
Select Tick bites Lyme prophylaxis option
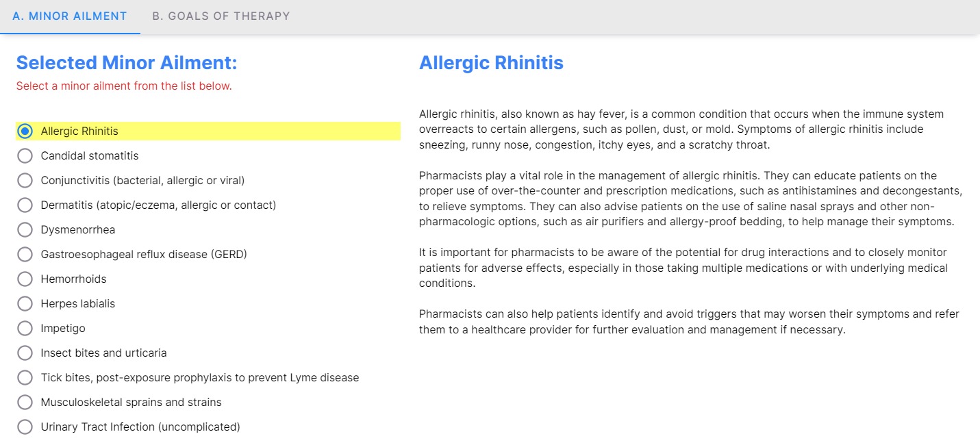[25, 377]
